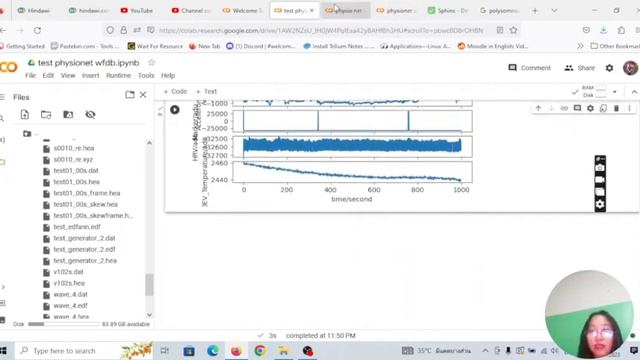Click the file list scroll-down arrow
This screenshot has width=640, height=360.
click(149, 315)
